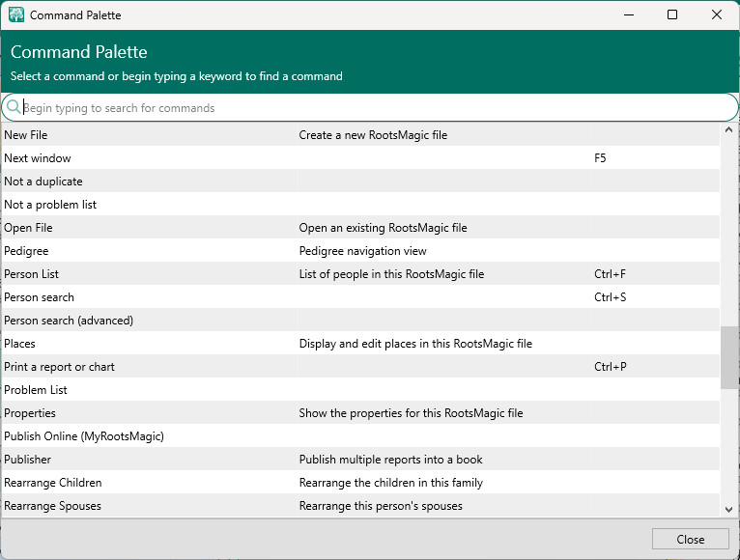Viewport: 740px width, 560px height.
Task: Select the Properties command
Action: pyautogui.click(x=30, y=413)
